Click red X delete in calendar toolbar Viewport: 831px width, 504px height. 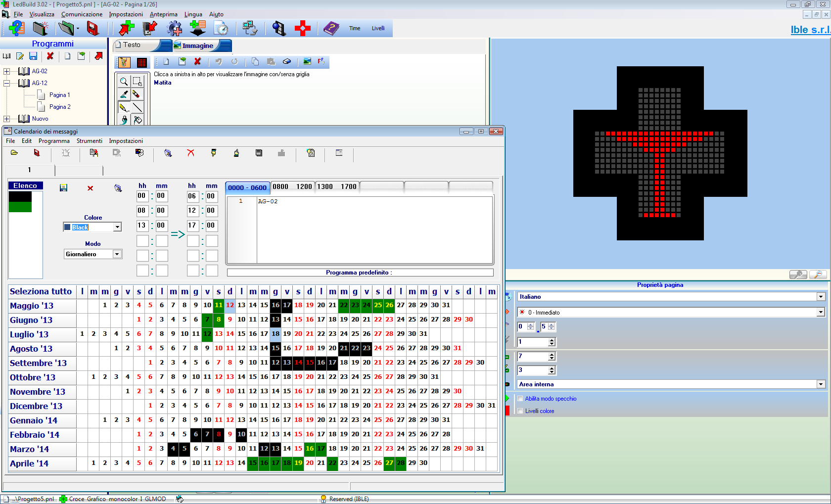click(190, 153)
